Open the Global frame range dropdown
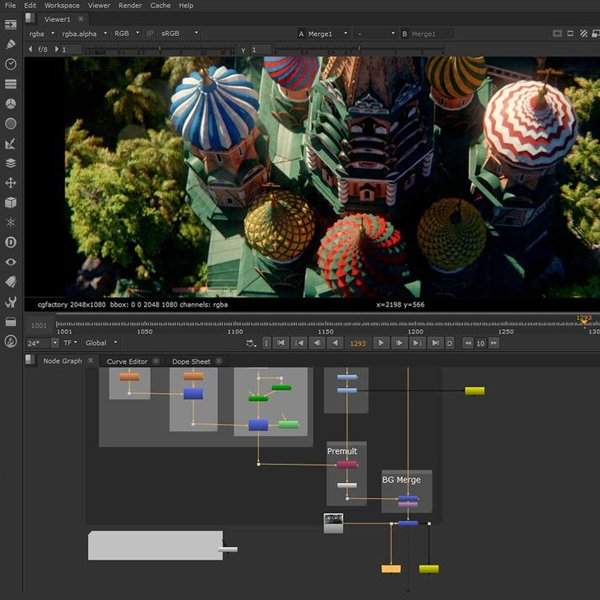The image size is (600, 600). [101, 343]
